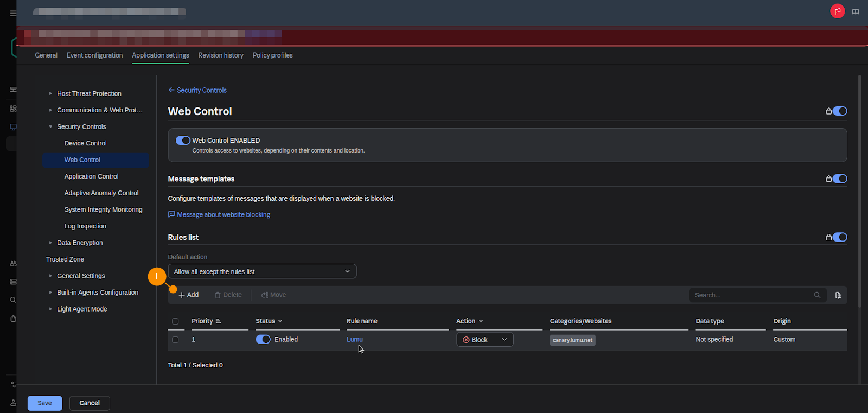Click the back arrow to Security Controls
The image size is (868, 413).
(171, 90)
